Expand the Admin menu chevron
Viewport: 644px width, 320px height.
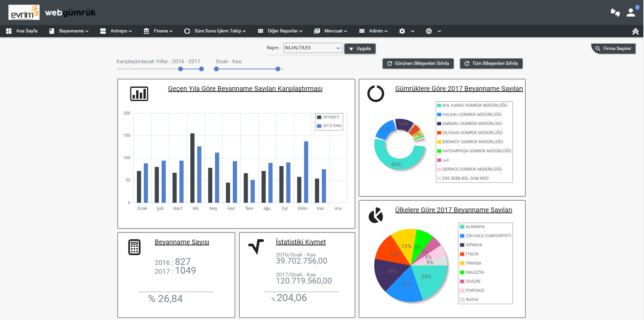(x=386, y=31)
